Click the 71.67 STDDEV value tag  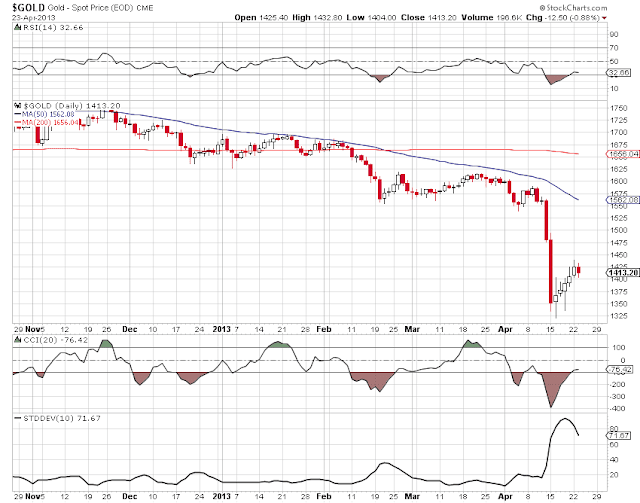pos(619,435)
